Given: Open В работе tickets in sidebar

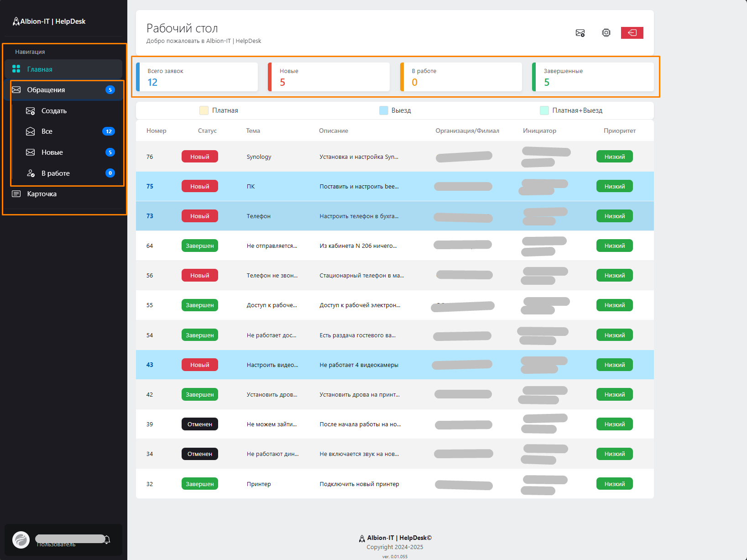Looking at the screenshot, I should [55, 173].
